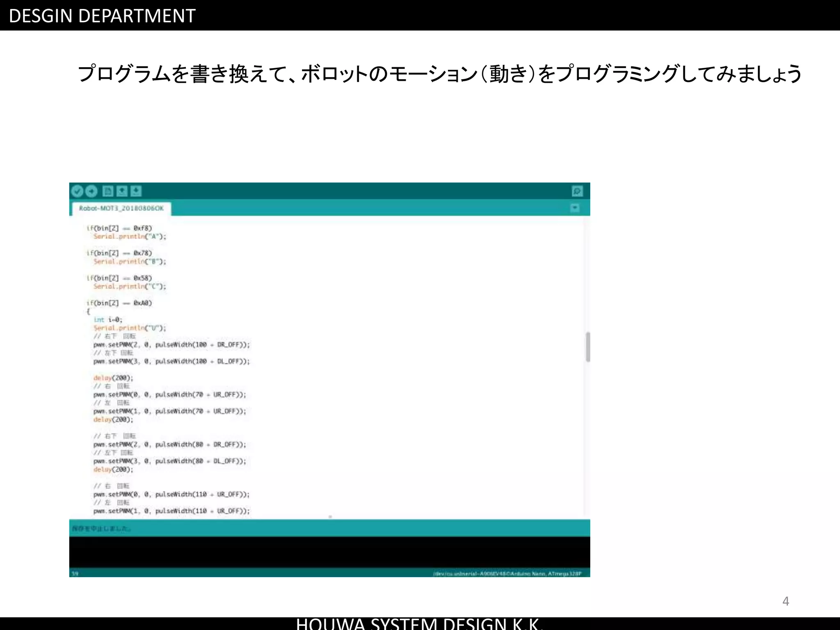This screenshot has height=630, width=840.
Task: Click the line if(bin[2] == 0x58)
Action: 119,278
